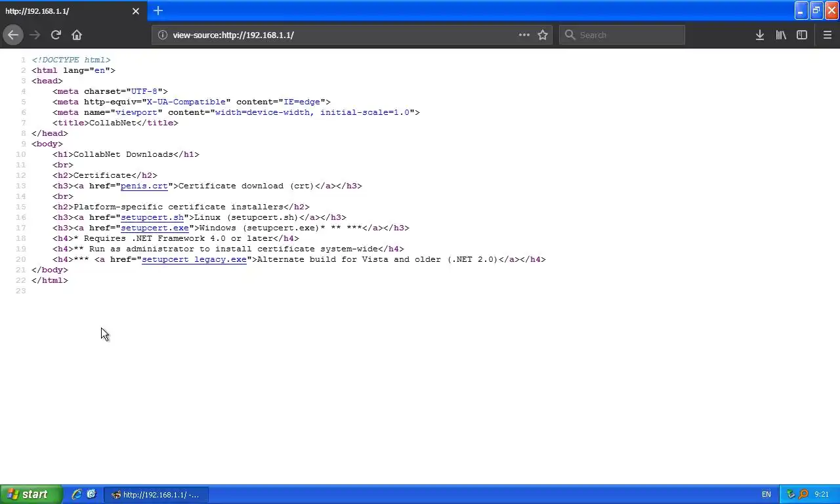Viewport: 840px width, 504px height.
Task: Follow the setupcert.exe href link
Action: (155, 228)
